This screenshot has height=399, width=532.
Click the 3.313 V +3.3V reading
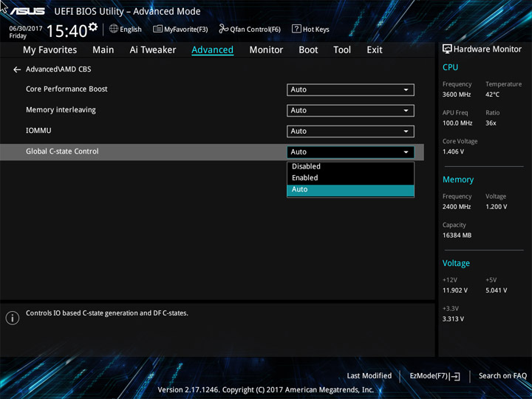(453, 319)
